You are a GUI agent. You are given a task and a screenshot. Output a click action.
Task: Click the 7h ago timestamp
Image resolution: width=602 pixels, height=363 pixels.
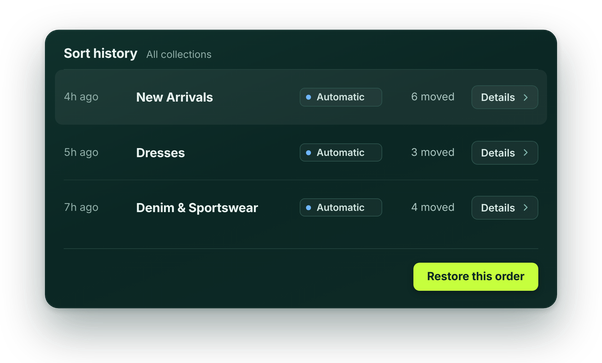point(81,207)
